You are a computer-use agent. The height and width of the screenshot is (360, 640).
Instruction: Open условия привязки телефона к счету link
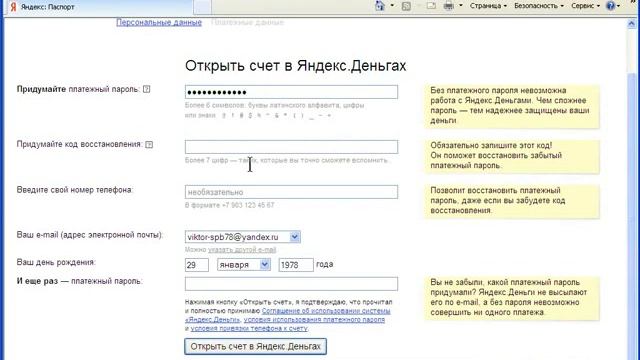pyautogui.click(x=249, y=328)
